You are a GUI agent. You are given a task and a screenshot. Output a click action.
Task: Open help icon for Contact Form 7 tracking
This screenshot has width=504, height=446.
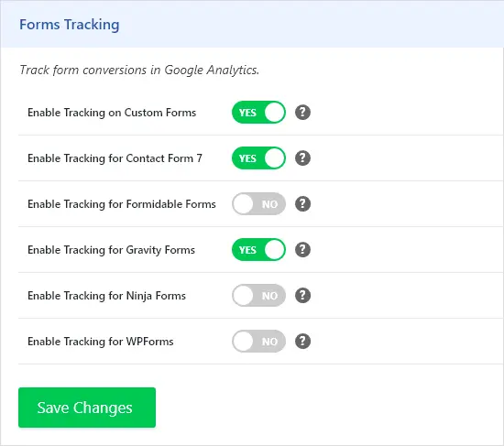(x=302, y=158)
